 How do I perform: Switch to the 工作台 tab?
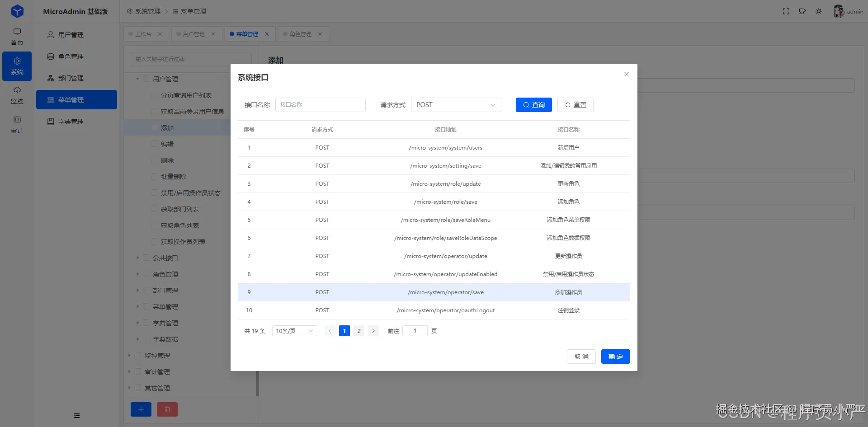143,33
